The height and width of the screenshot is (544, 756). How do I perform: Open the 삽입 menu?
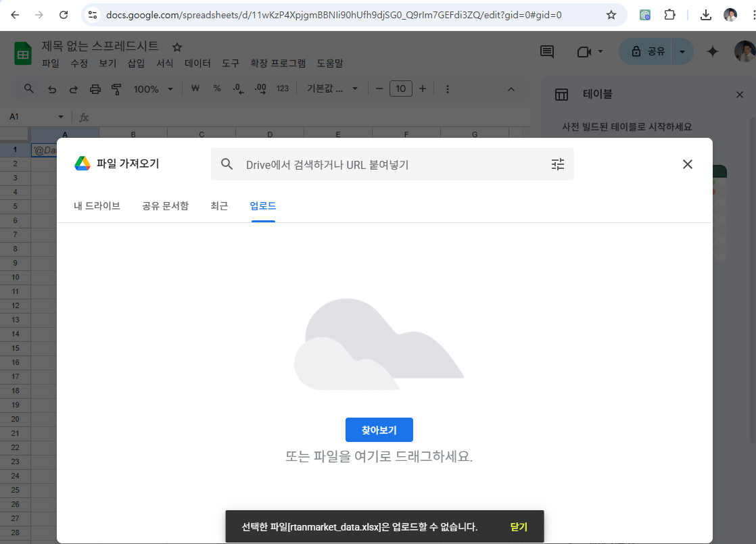point(136,63)
